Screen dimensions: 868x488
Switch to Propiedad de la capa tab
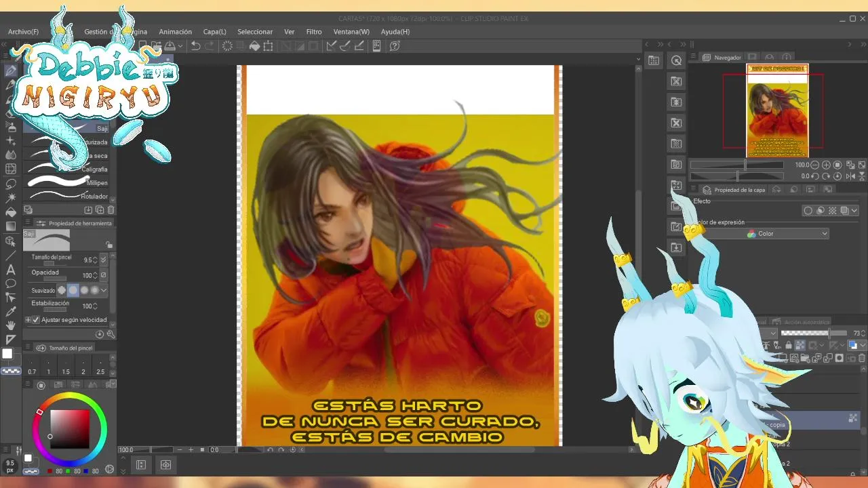point(734,190)
